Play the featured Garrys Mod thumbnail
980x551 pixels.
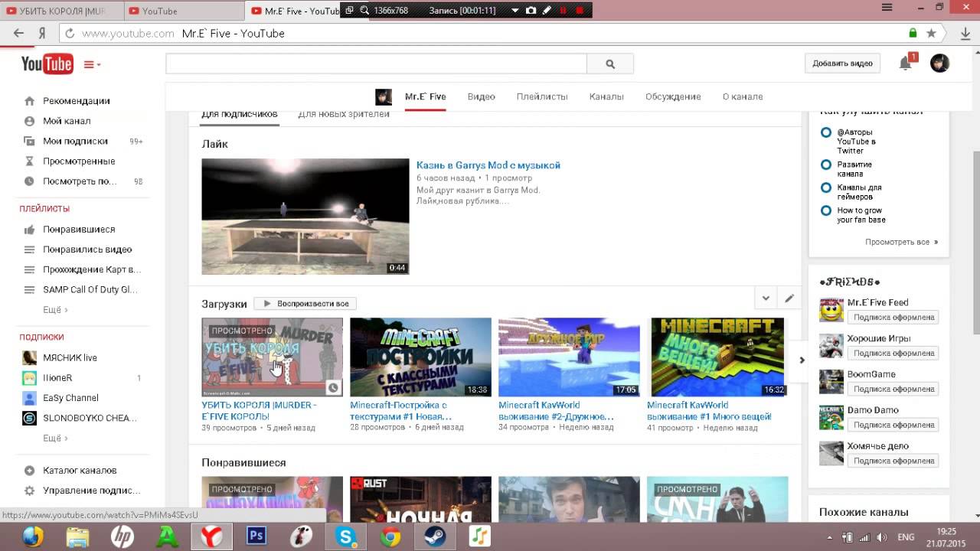305,217
